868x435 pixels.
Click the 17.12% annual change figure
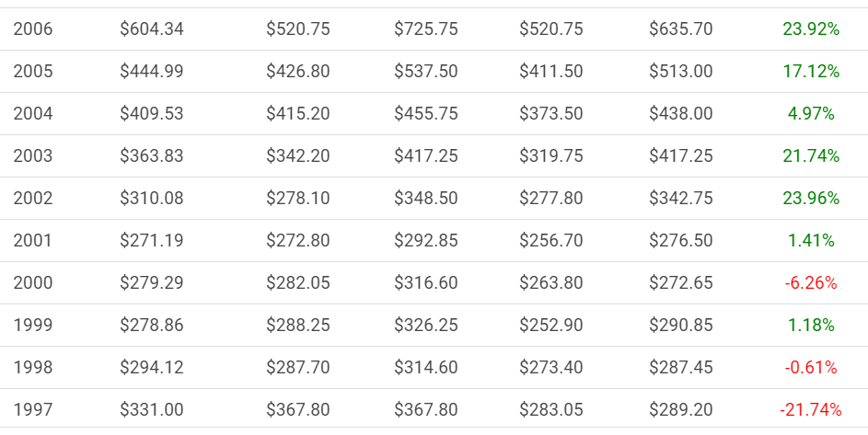click(x=811, y=72)
